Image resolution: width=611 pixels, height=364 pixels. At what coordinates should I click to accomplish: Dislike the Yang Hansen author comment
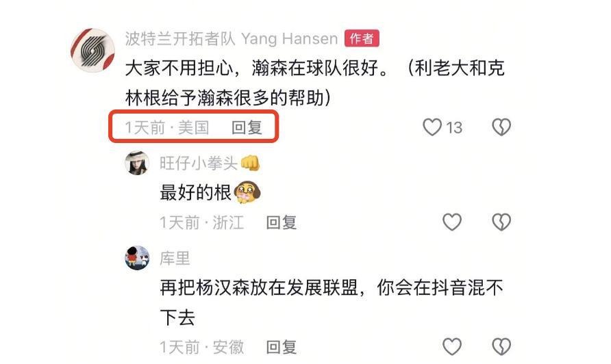coord(501,127)
